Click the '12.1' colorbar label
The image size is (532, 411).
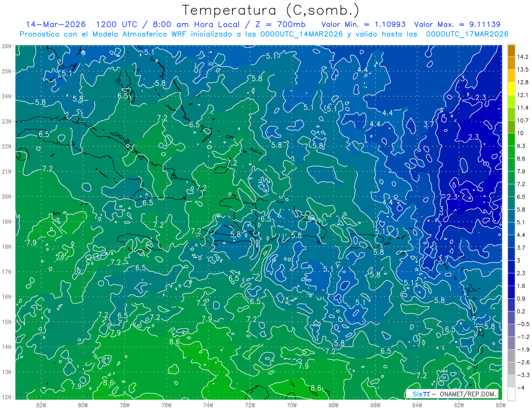point(522,95)
